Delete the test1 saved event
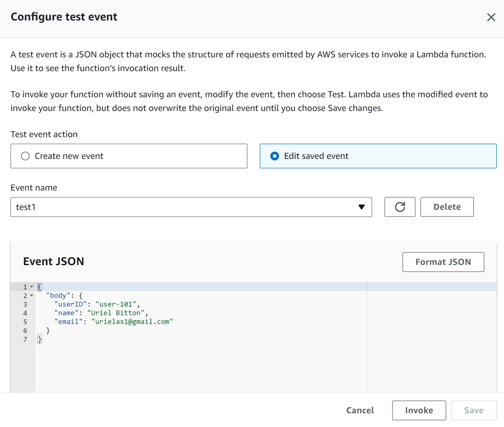504x427 pixels. [x=447, y=207]
